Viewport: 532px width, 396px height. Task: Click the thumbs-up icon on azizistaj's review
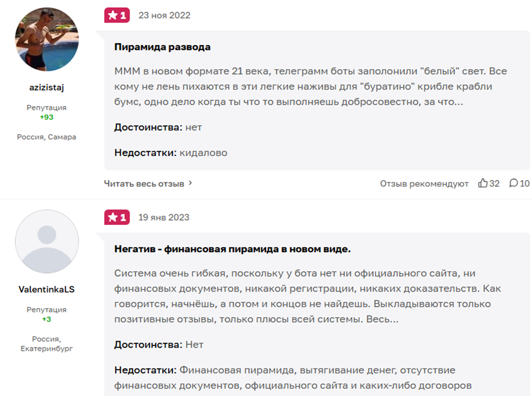(483, 184)
